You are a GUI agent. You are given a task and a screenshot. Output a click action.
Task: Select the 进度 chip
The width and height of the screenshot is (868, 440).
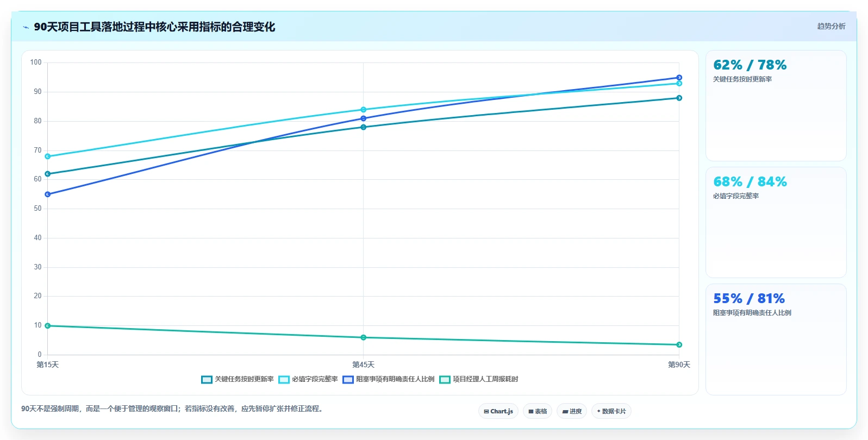pyautogui.click(x=572, y=411)
